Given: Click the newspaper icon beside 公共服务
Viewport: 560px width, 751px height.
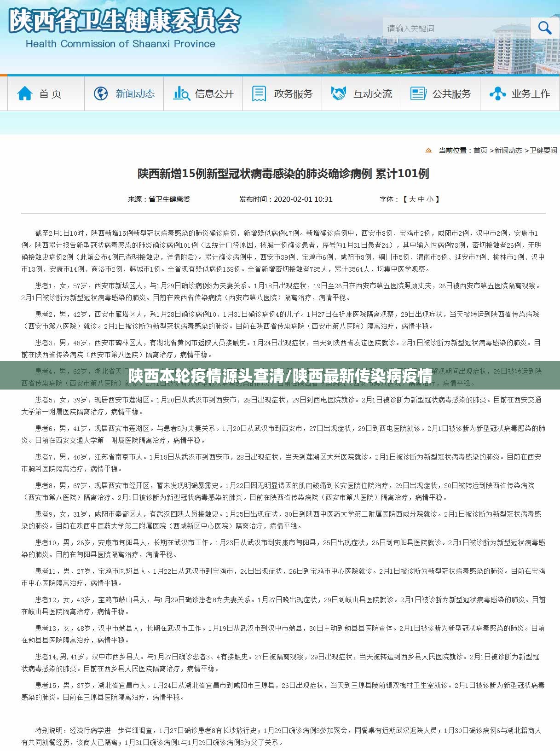Looking at the screenshot, I should point(418,93).
